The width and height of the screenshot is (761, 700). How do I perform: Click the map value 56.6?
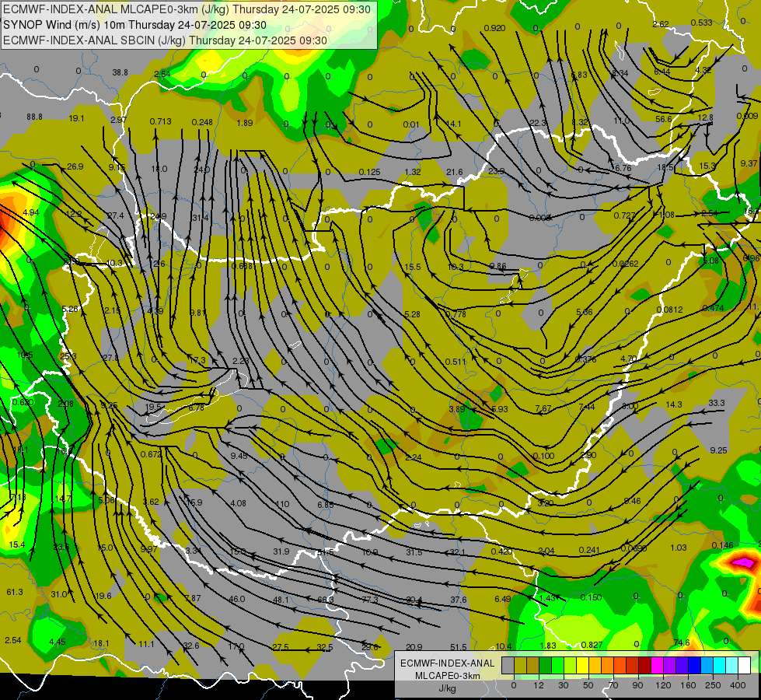pos(664,119)
